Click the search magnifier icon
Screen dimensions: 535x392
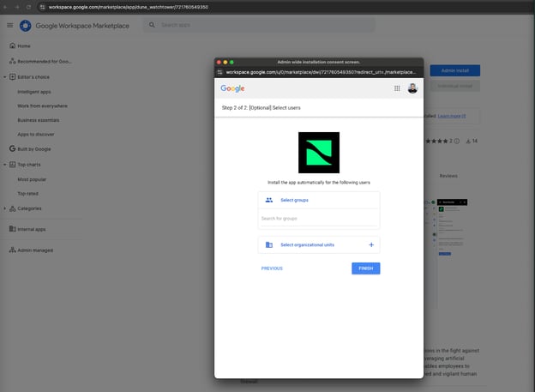coord(152,25)
